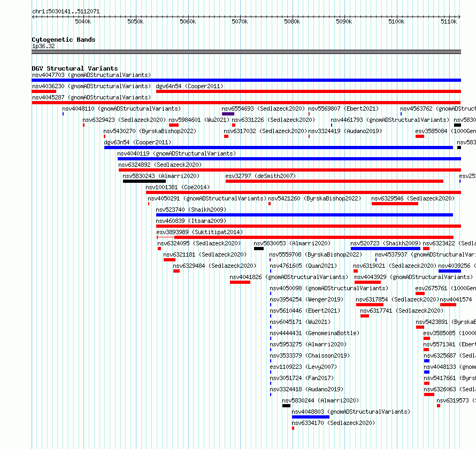Select nsv5830053 Almarri2020 label

pyautogui.click(x=292, y=243)
